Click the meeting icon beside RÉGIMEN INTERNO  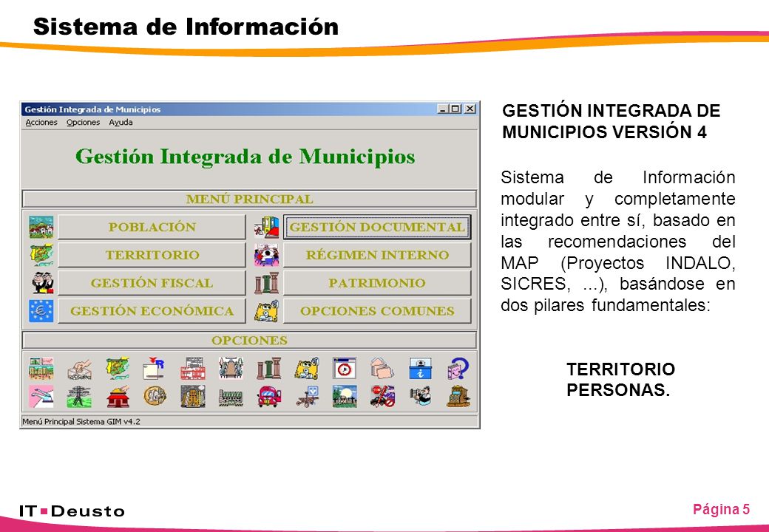[266, 255]
